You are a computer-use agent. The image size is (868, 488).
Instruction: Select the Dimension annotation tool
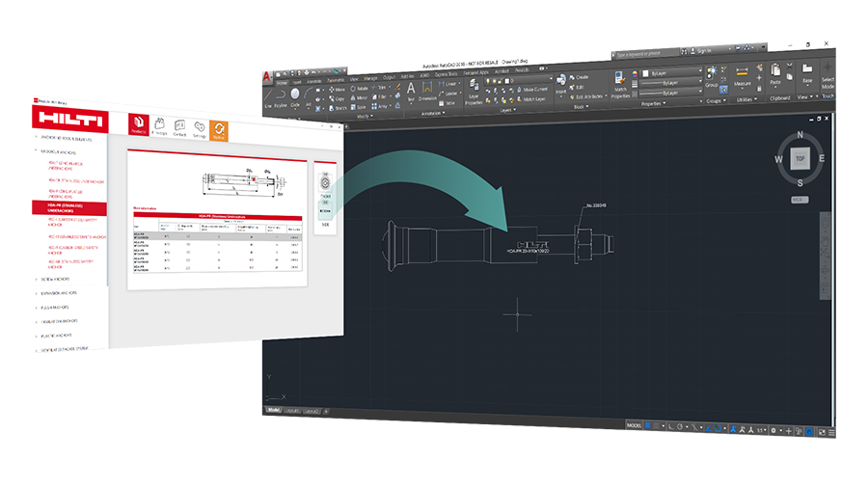427,92
